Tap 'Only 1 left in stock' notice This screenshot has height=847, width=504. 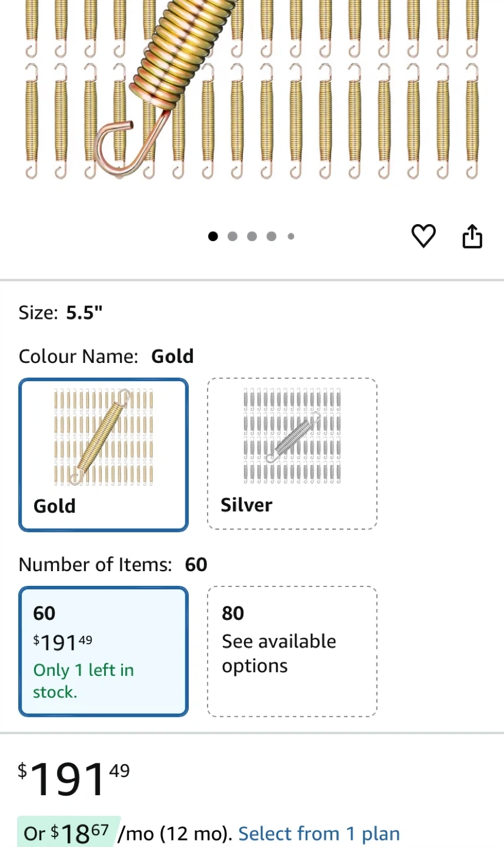click(x=84, y=681)
